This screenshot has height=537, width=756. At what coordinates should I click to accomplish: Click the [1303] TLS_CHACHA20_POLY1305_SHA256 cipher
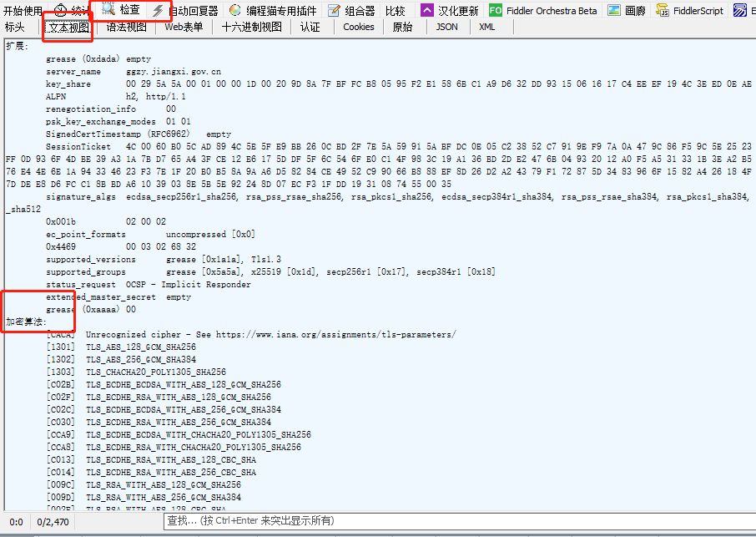(x=136, y=372)
